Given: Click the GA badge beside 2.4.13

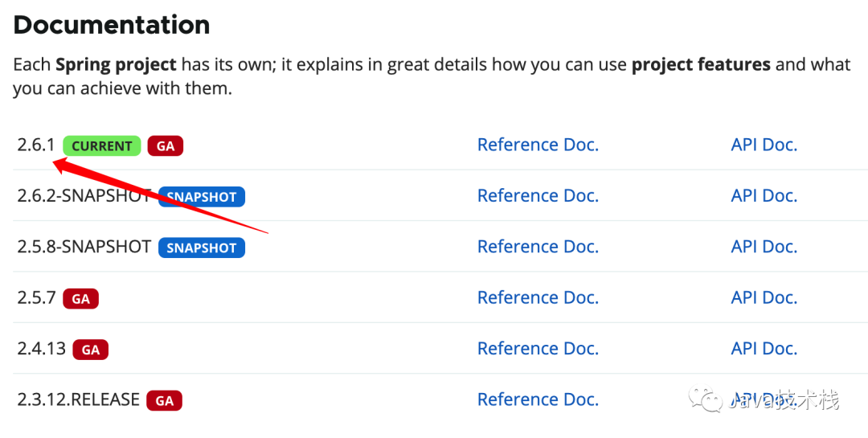Looking at the screenshot, I should 91,350.
